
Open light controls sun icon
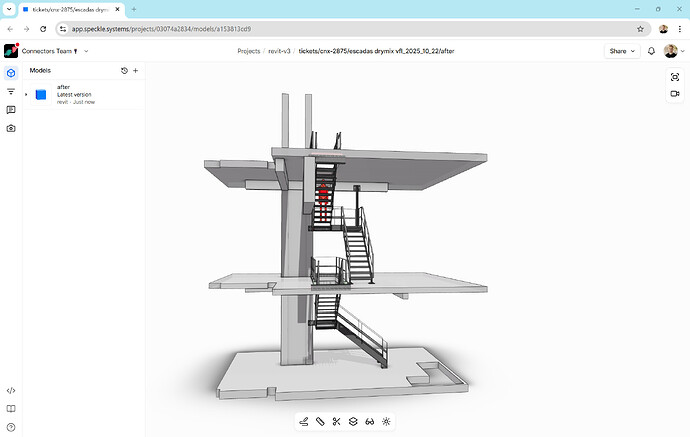click(x=386, y=422)
